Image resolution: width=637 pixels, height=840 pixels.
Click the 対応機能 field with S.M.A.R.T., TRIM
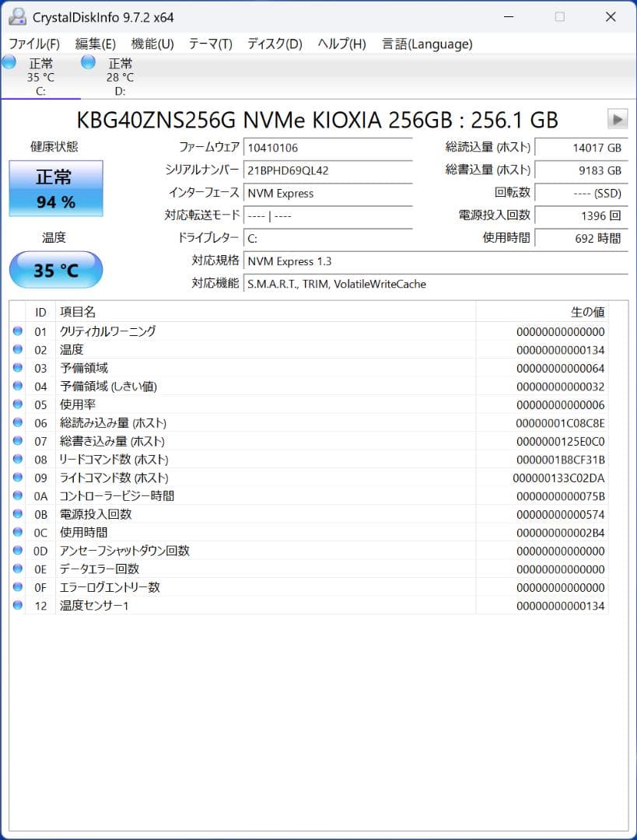coord(436,284)
